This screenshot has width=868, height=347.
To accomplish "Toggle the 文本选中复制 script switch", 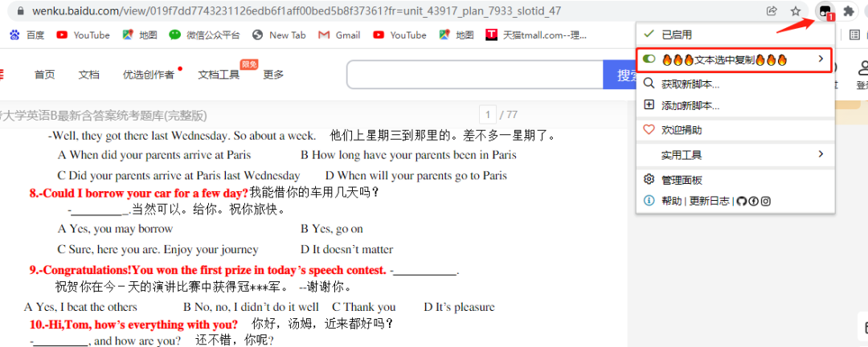I will point(649,59).
